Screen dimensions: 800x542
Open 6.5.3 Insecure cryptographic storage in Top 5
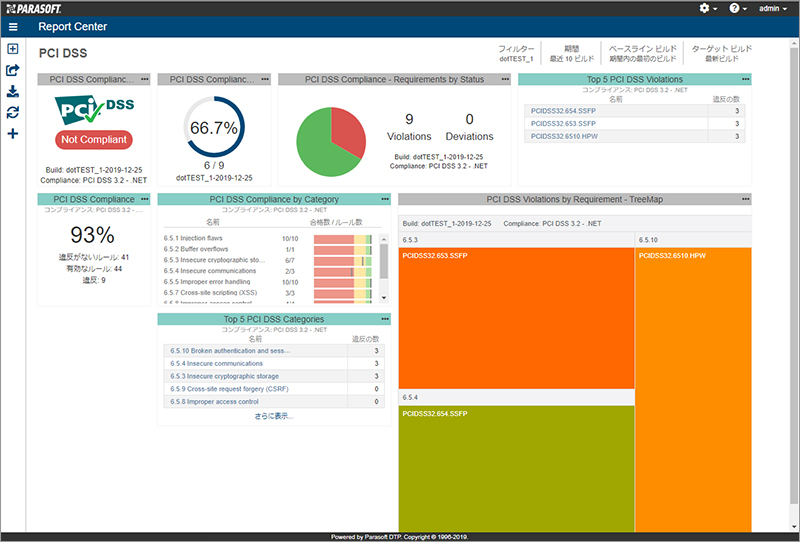point(224,376)
